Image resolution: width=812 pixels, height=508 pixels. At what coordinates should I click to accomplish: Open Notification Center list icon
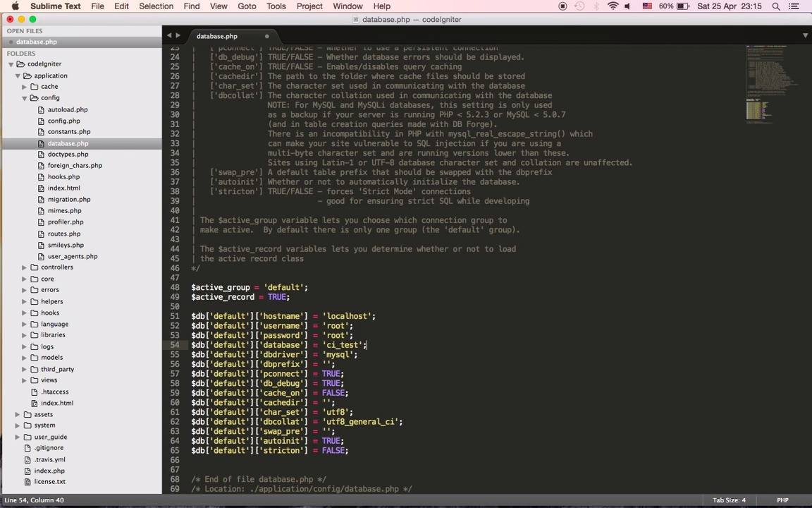point(794,6)
